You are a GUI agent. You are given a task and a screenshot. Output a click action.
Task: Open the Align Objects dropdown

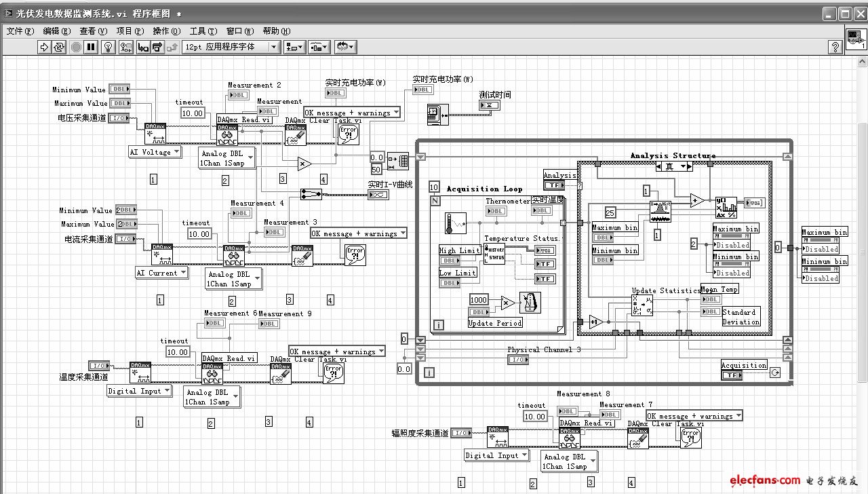(294, 47)
